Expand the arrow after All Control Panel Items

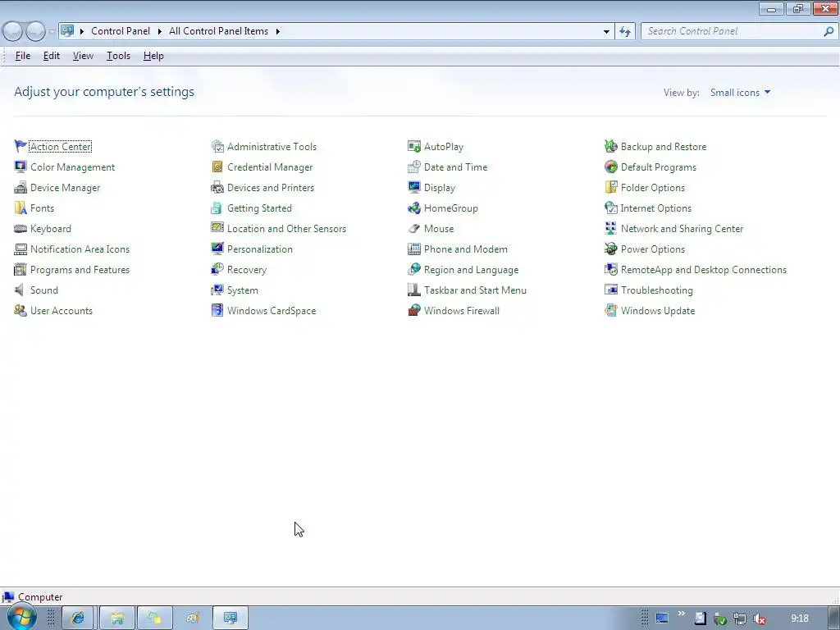click(277, 32)
